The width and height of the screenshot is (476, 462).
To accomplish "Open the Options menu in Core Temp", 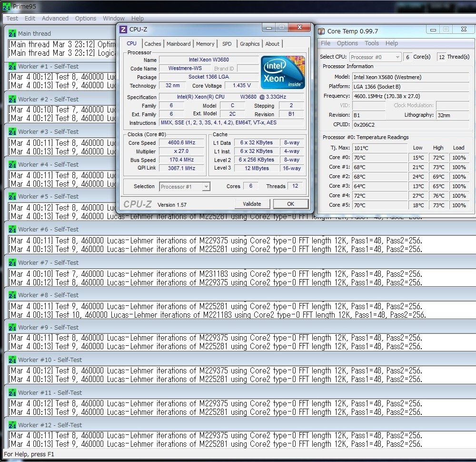I will pos(347,43).
